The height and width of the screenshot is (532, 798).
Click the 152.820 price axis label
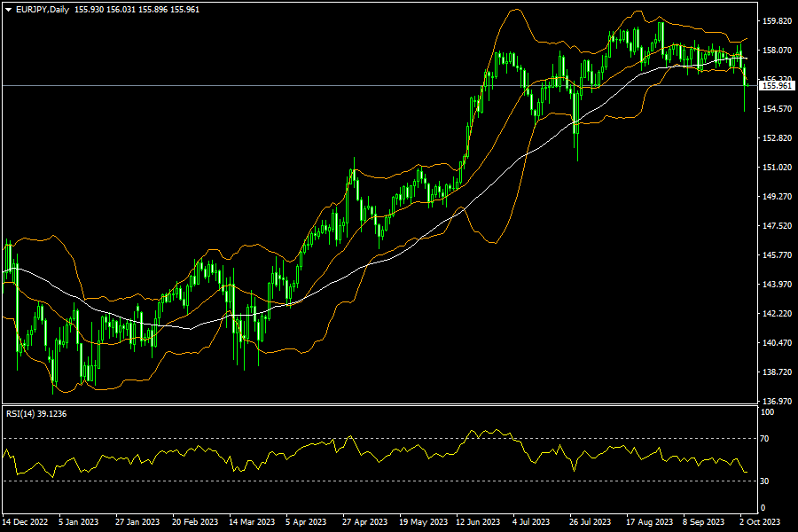coord(777,138)
